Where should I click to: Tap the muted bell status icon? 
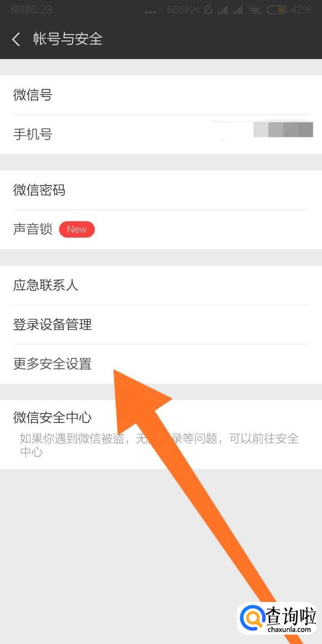click(208, 9)
